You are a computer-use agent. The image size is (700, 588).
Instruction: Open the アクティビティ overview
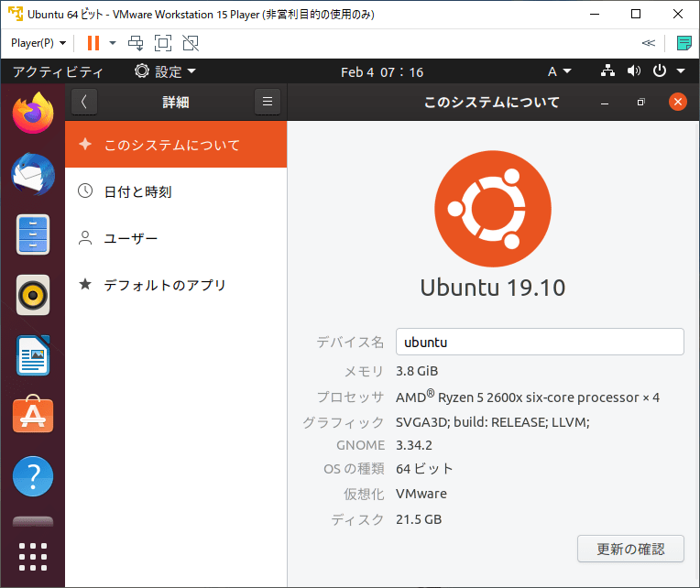pyautogui.click(x=58, y=71)
